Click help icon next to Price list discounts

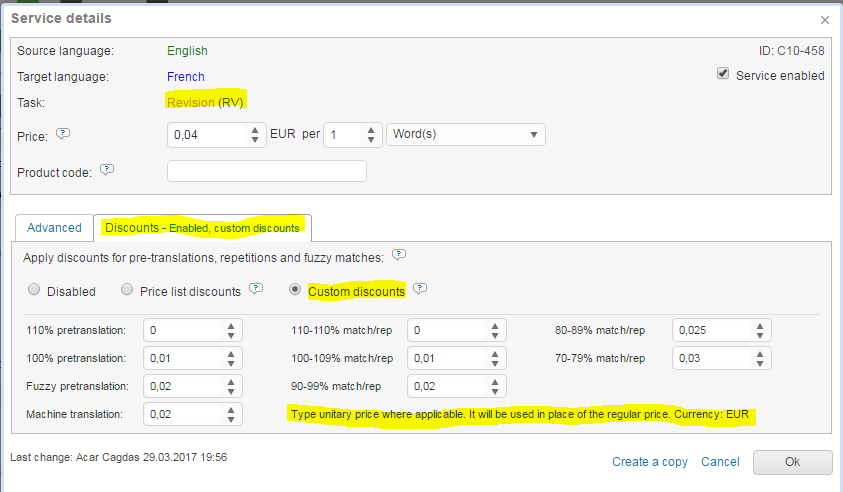point(256,290)
